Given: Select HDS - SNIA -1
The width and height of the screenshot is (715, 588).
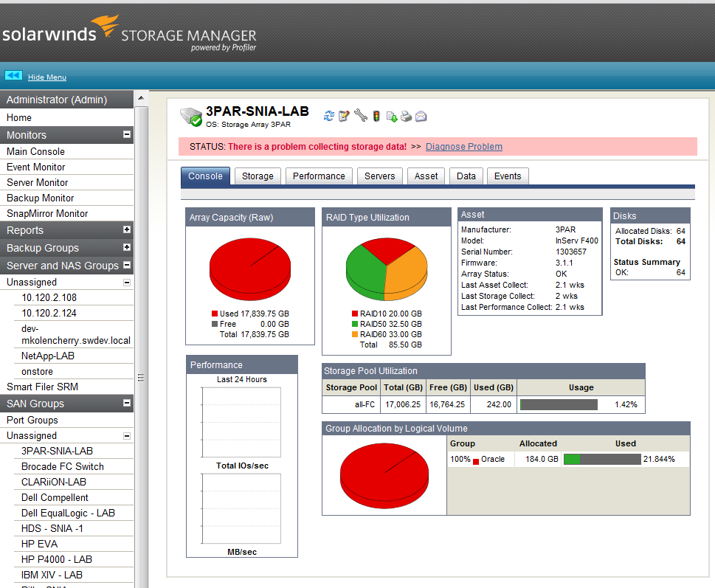Looking at the screenshot, I should 52,529.
